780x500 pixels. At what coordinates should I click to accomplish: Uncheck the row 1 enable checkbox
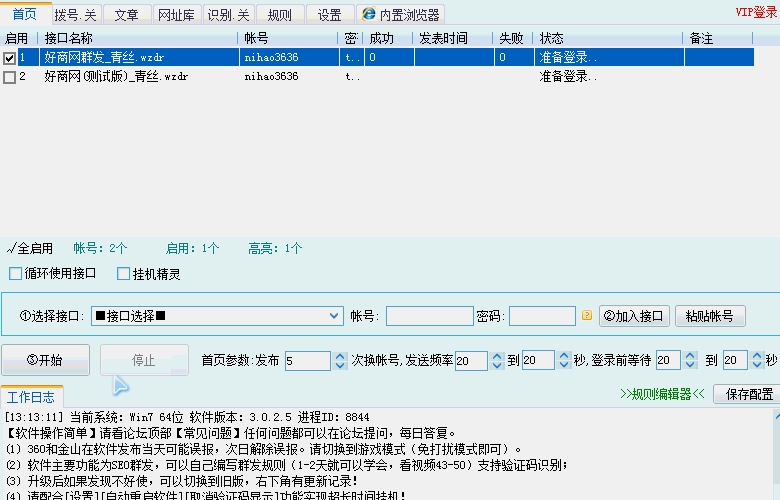tap(10, 58)
